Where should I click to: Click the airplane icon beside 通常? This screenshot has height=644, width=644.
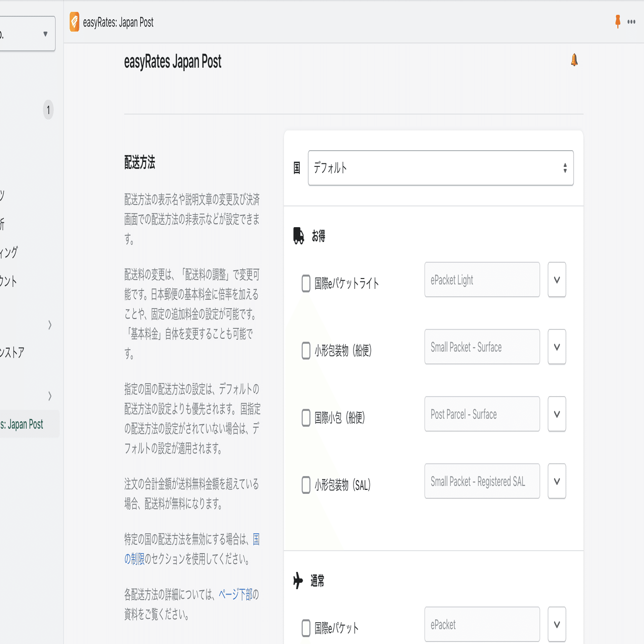298,581
